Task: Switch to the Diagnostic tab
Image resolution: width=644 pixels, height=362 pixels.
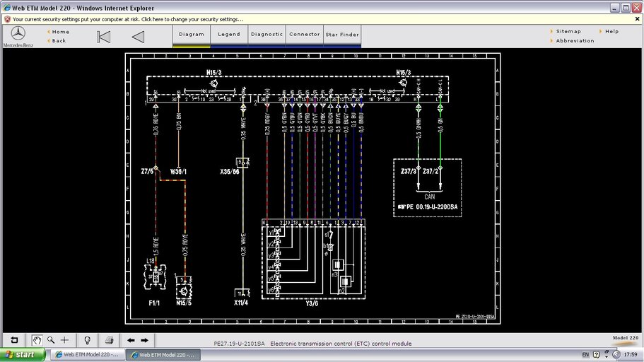Action: click(267, 35)
